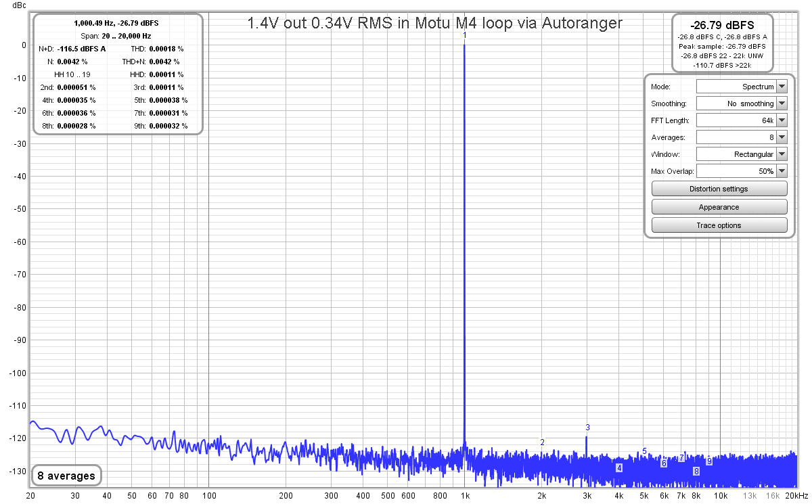
Task: Open the Appearance button
Action: click(719, 207)
